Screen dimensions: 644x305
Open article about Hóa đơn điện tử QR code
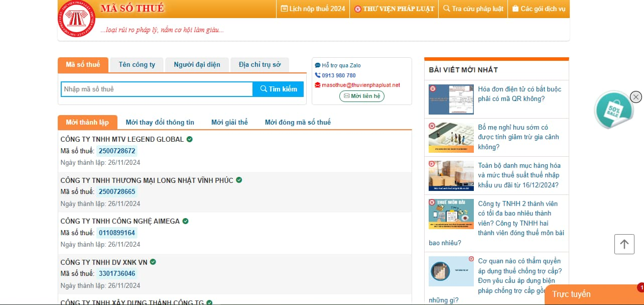pyautogui.click(x=520, y=94)
